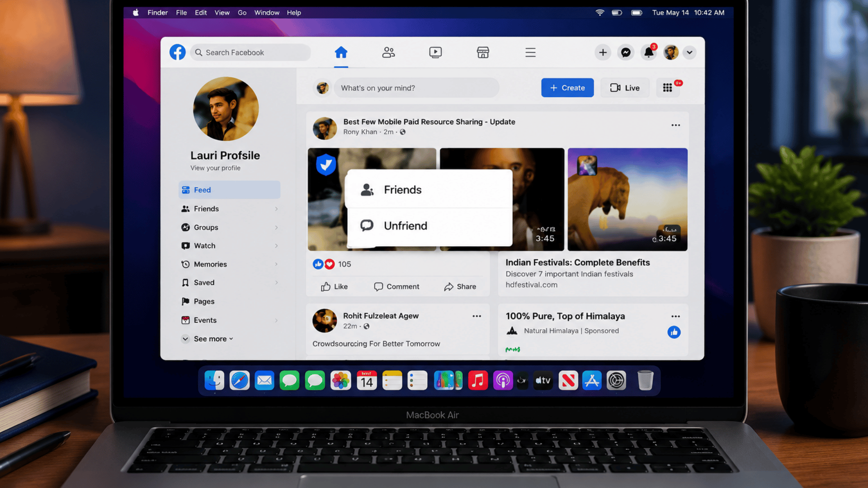Select Saved in the left sidebar
This screenshot has height=488, width=868.
coord(229,282)
